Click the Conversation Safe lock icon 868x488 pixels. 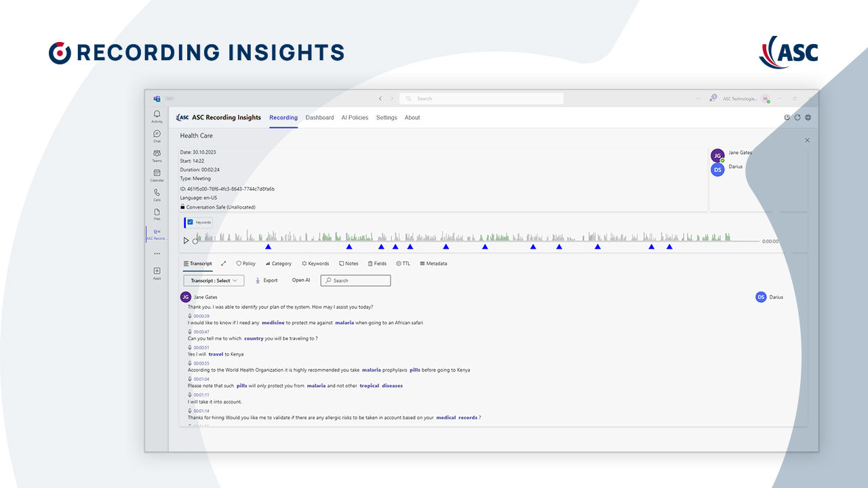182,207
